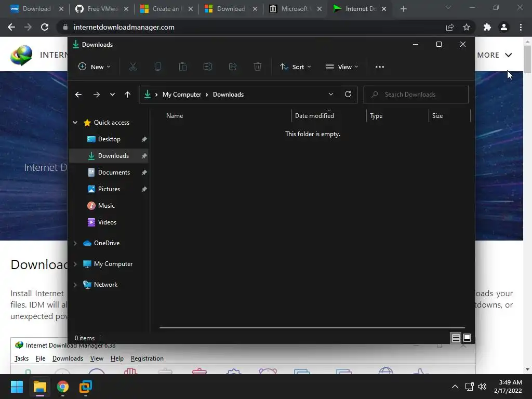Expand the Network tree node
This screenshot has width=532, height=399.
click(75, 285)
